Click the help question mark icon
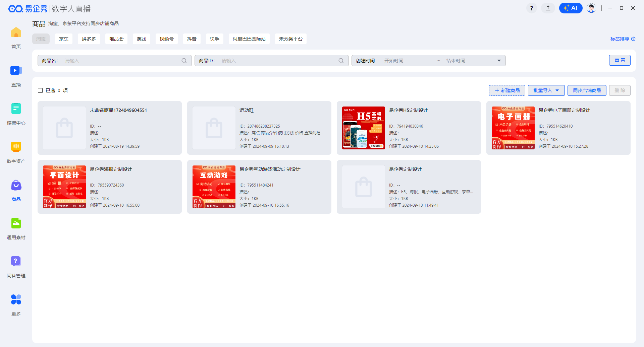This screenshot has width=644, height=347. pos(532,8)
